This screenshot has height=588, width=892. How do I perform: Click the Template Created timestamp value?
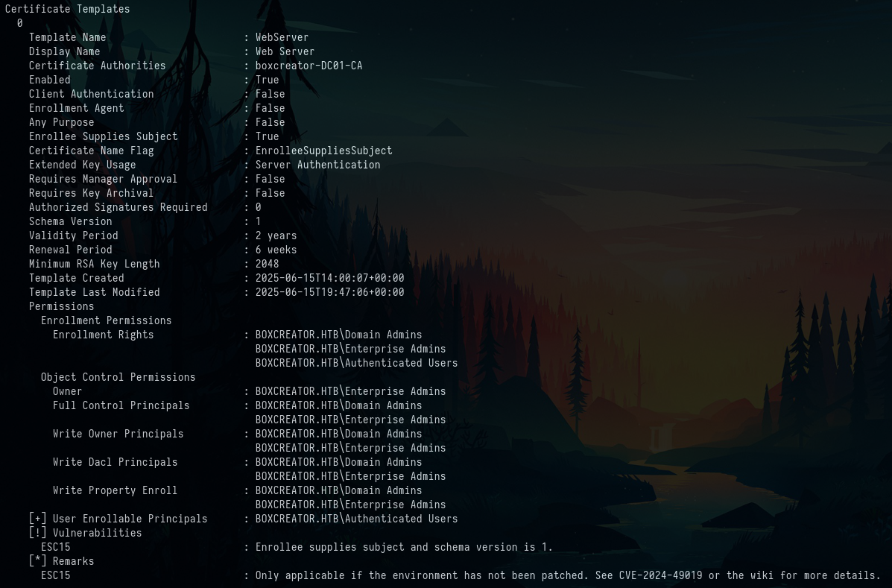[x=329, y=278]
